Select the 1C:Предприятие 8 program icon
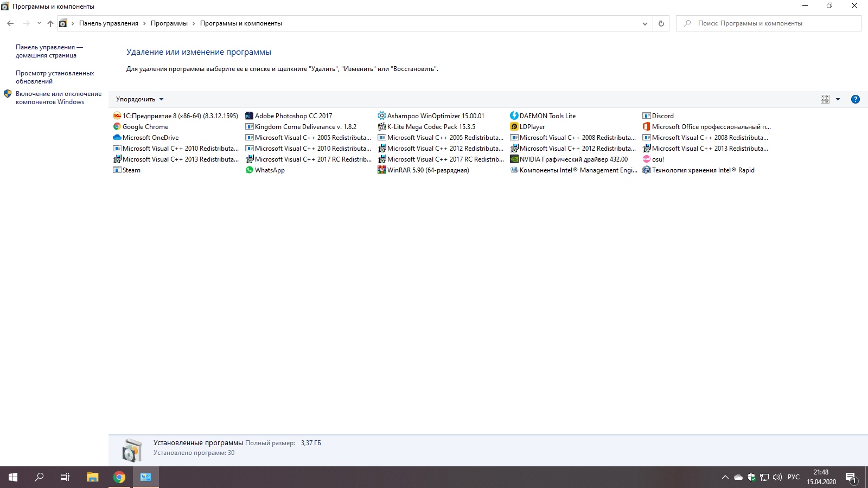 click(117, 115)
